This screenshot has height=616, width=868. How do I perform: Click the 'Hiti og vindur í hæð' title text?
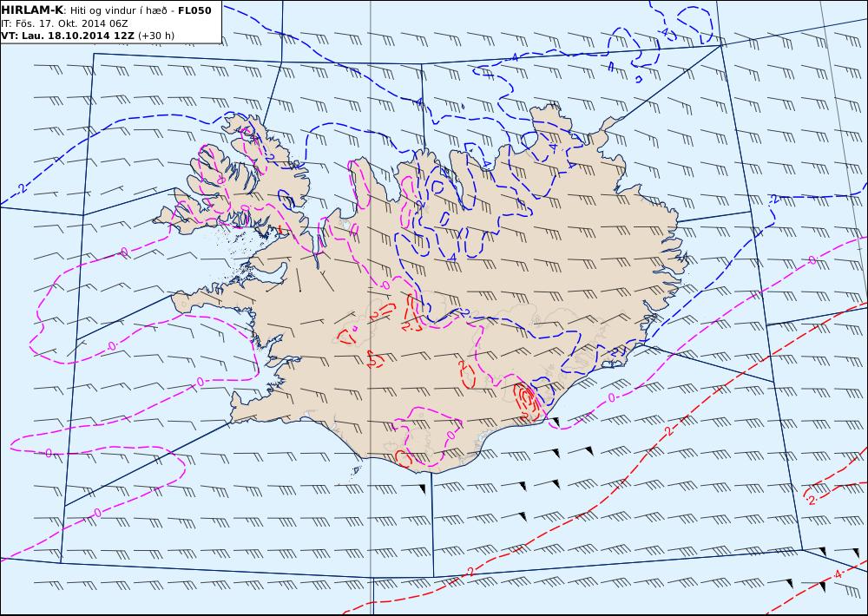point(120,11)
